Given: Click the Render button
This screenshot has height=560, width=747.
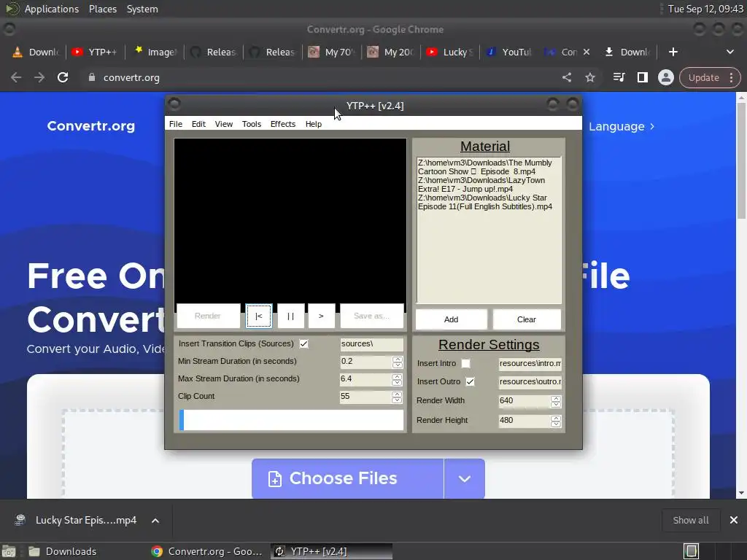Looking at the screenshot, I should click(208, 316).
